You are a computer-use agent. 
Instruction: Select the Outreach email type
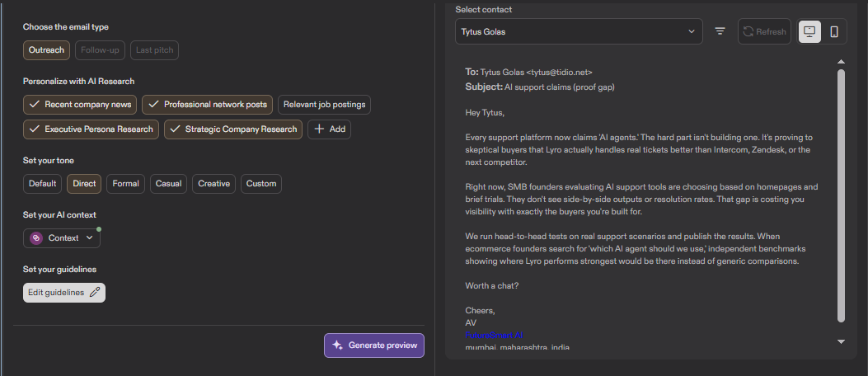(x=46, y=49)
